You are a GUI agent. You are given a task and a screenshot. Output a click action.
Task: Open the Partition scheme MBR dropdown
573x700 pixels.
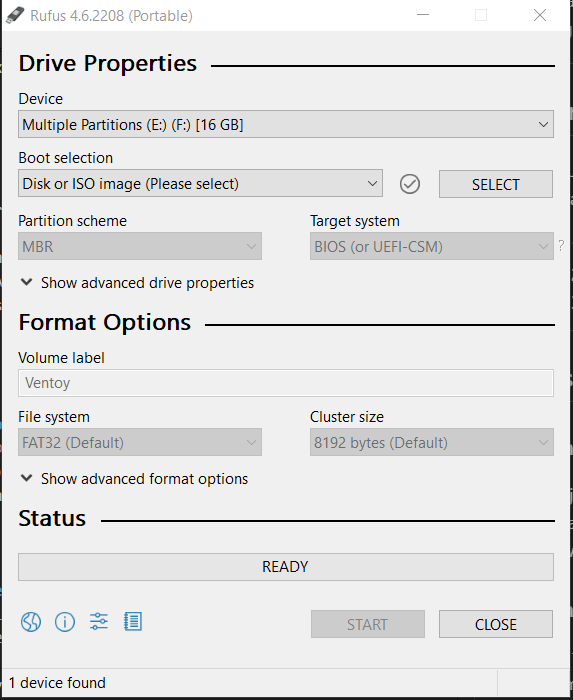click(x=140, y=246)
